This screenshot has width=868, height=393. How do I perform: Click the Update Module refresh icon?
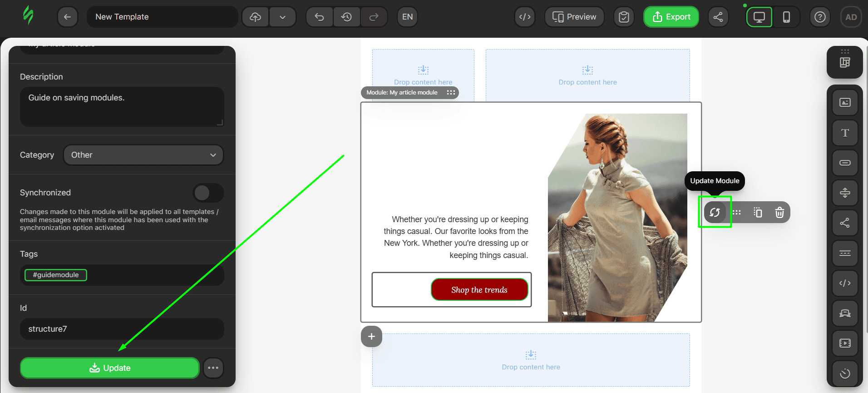pyautogui.click(x=715, y=212)
